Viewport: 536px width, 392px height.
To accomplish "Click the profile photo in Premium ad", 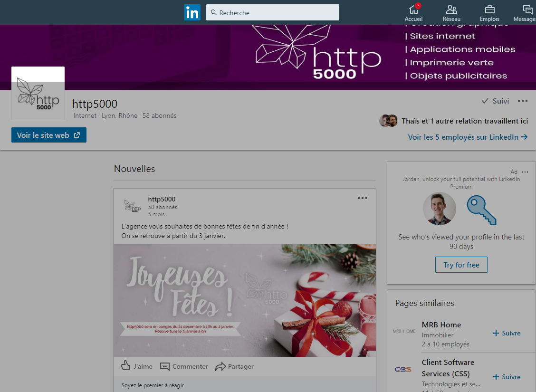I will 439,209.
